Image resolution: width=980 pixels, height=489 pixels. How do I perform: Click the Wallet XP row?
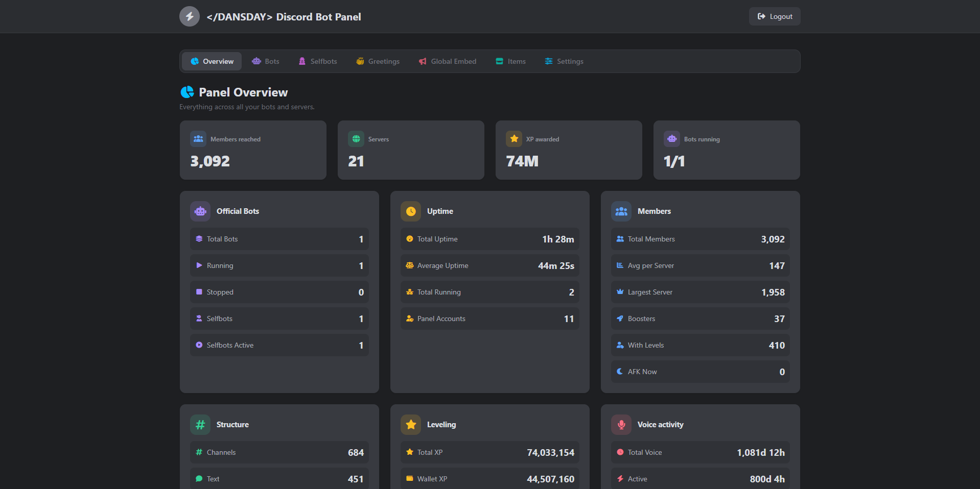click(490, 479)
